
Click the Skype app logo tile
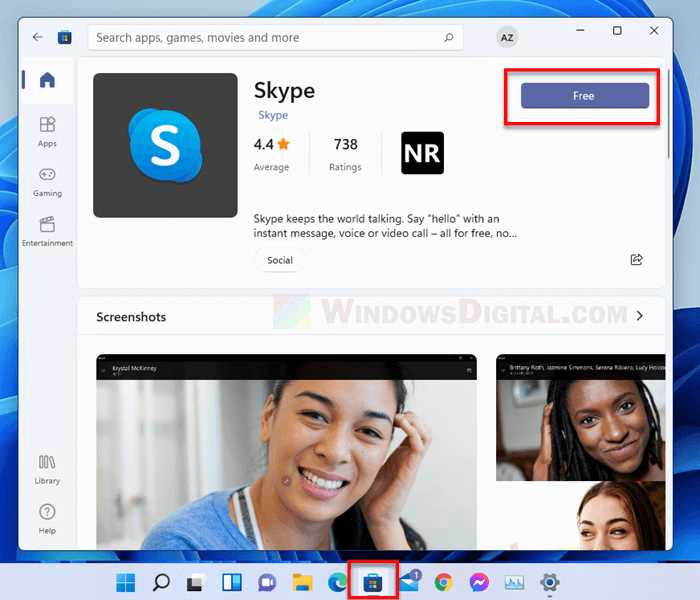(165, 145)
